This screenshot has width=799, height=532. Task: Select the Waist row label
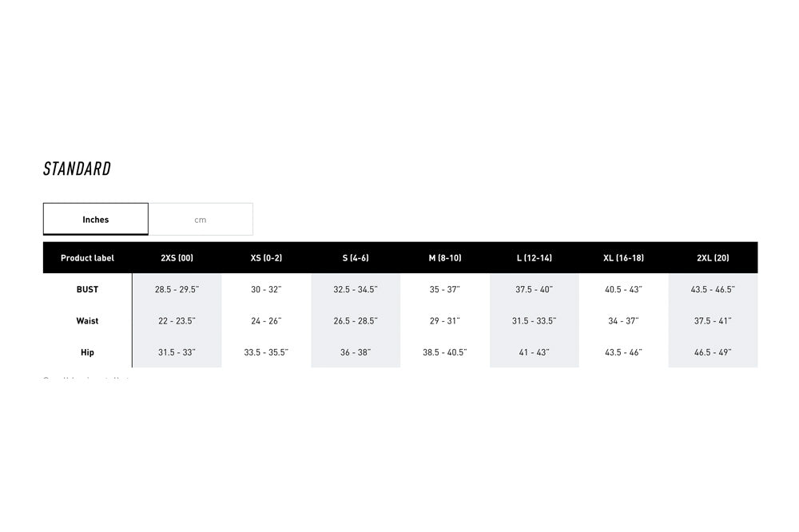click(87, 321)
